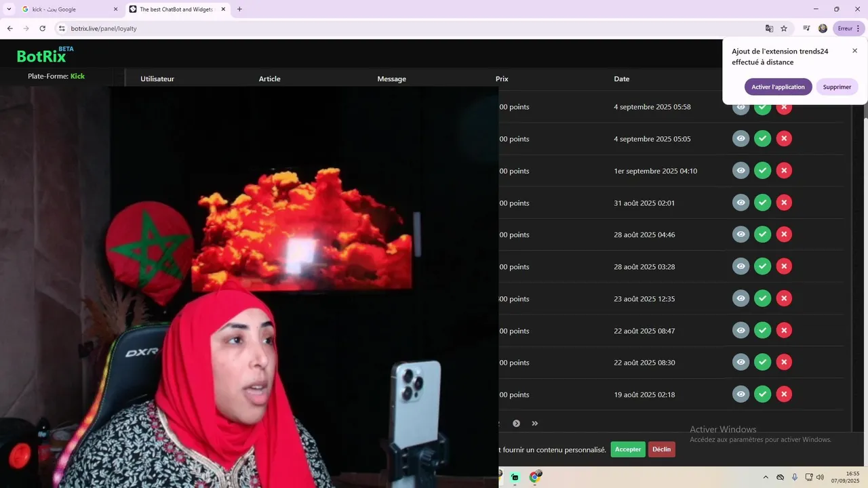The height and width of the screenshot is (488, 868).
Task: Close the kick Google search tab
Action: click(x=115, y=9)
